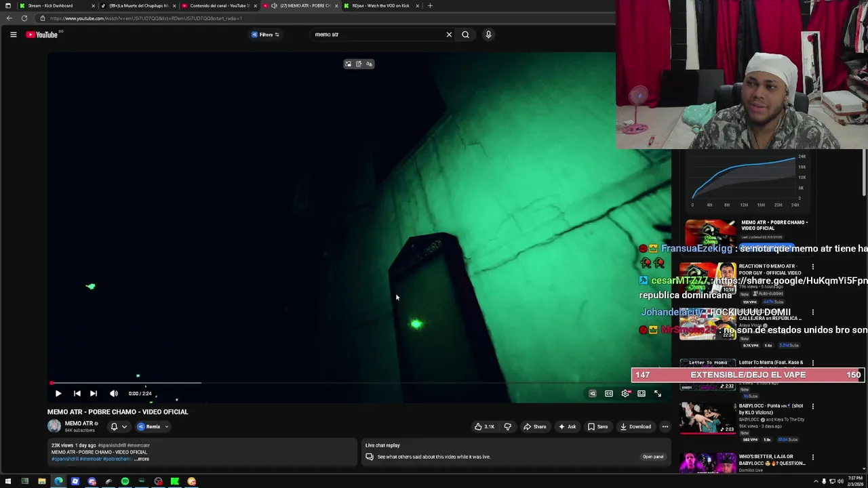Image resolution: width=868 pixels, height=488 pixels.
Task: Toggle closed captions in the player
Action: point(609,393)
